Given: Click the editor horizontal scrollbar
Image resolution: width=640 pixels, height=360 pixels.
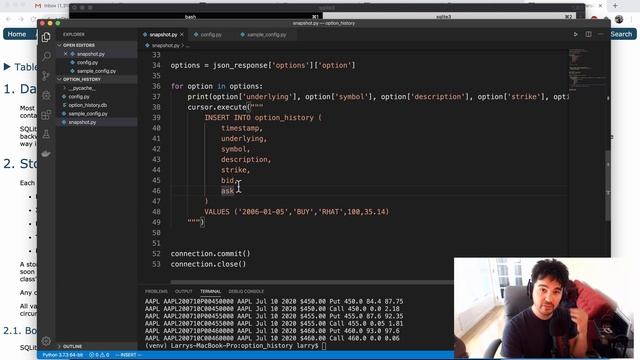Looking at the screenshot, I should [312, 282].
